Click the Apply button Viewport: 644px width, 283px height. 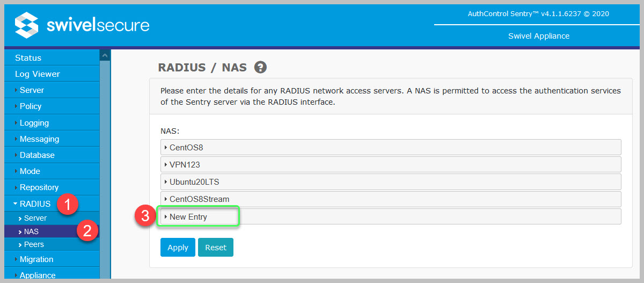click(x=178, y=248)
